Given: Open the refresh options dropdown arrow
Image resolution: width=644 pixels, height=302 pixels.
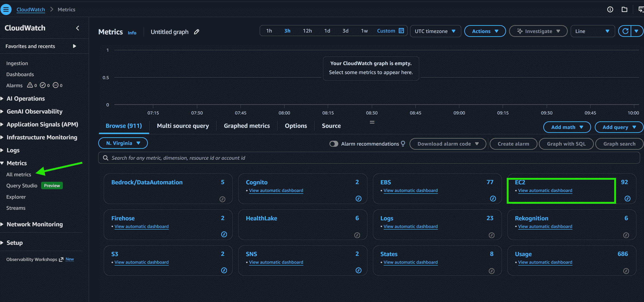Looking at the screenshot, I should click(x=636, y=31).
